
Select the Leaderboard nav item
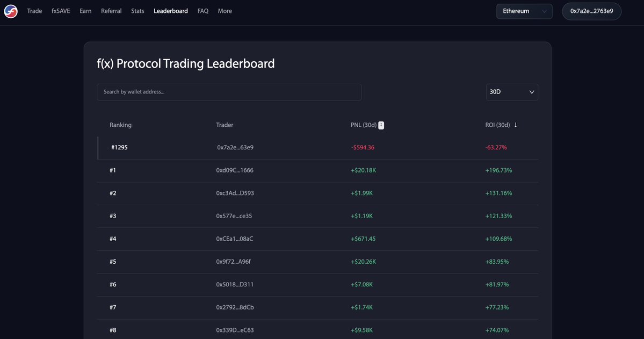click(x=170, y=11)
